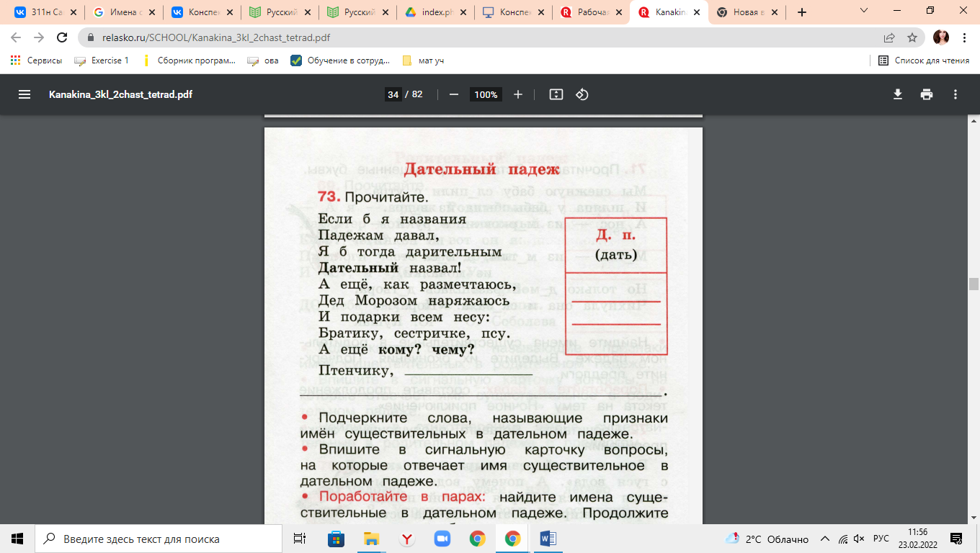Download the PDF file

point(898,94)
